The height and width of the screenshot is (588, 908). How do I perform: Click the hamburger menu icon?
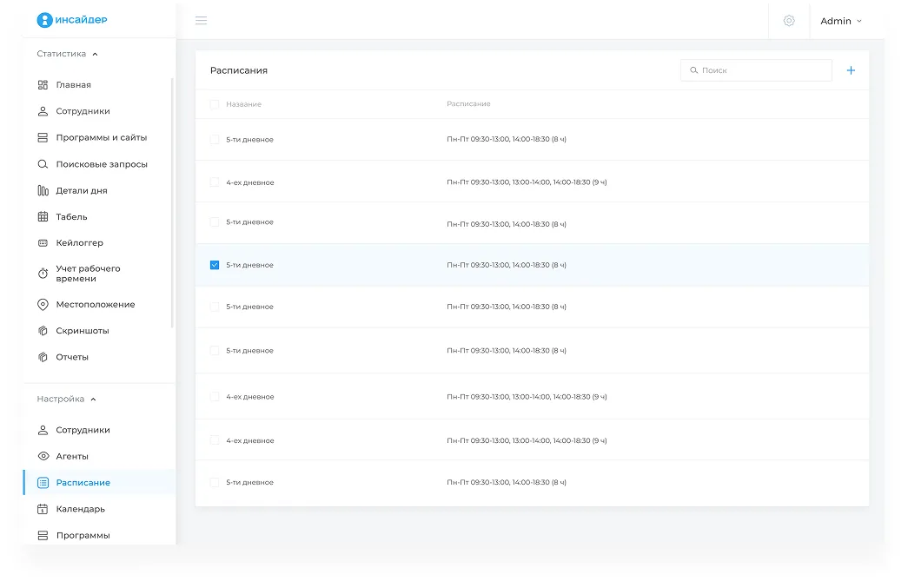[x=201, y=21]
